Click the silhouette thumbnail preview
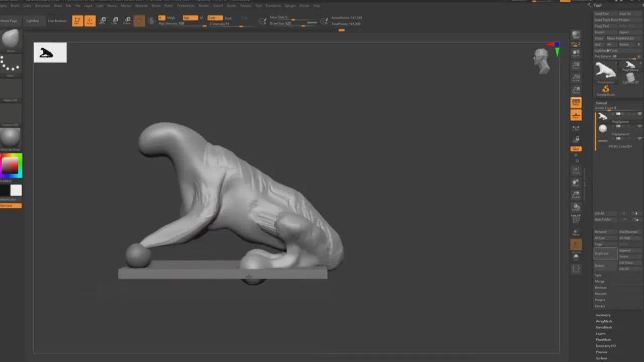 point(50,53)
